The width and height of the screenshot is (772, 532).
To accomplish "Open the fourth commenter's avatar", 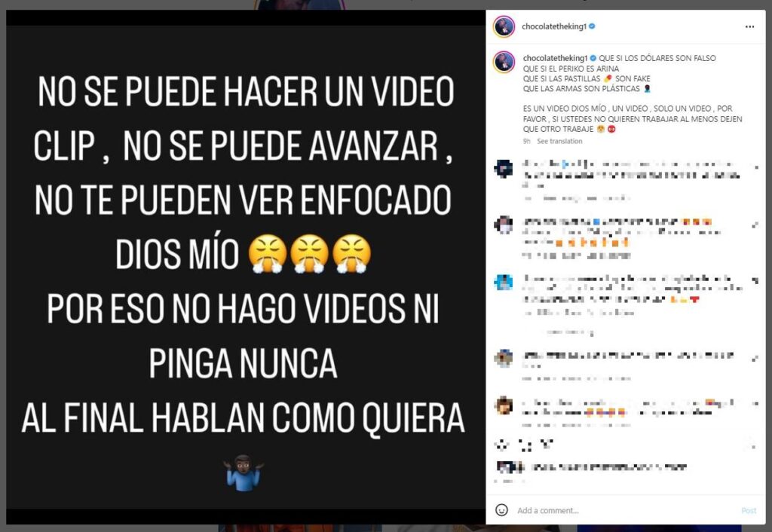I will tap(504, 358).
